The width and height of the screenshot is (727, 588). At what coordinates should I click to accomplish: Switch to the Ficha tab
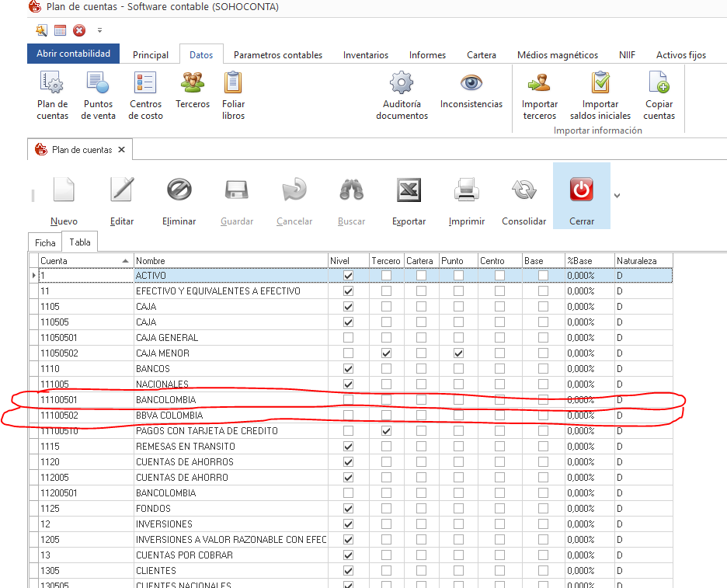pos(45,243)
